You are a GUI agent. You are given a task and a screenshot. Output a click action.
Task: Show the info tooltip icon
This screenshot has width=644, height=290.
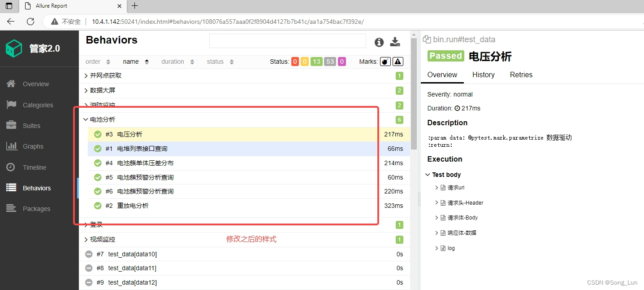tap(379, 42)
